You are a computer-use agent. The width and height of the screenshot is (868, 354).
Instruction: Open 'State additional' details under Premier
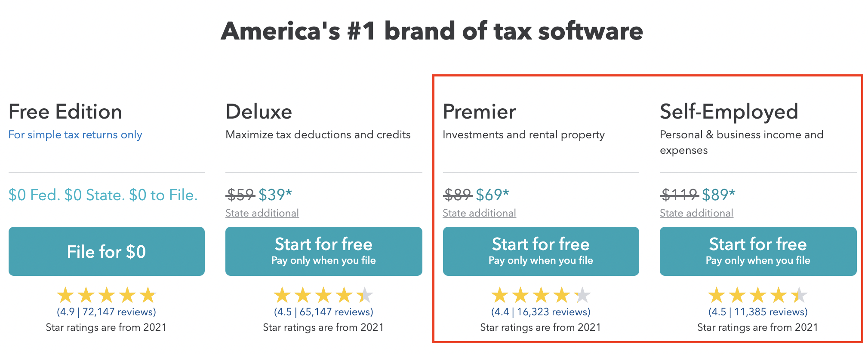(x=479, y=213)
